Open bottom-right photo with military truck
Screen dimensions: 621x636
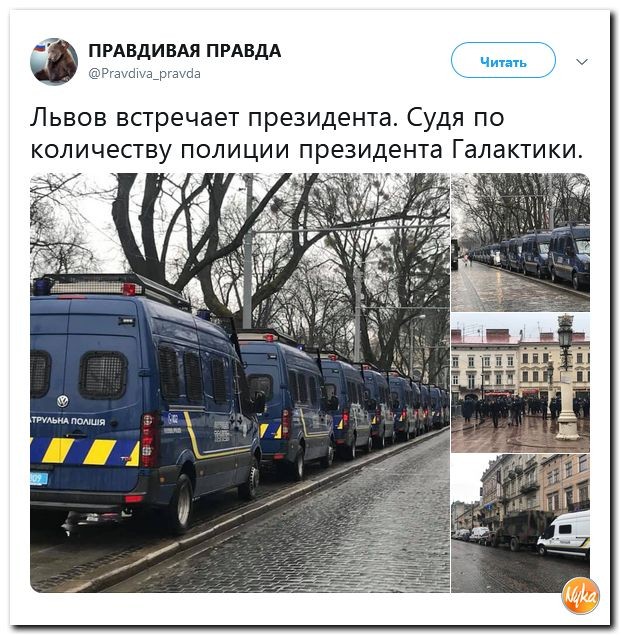pyautogui.click(x=520, y=523)
